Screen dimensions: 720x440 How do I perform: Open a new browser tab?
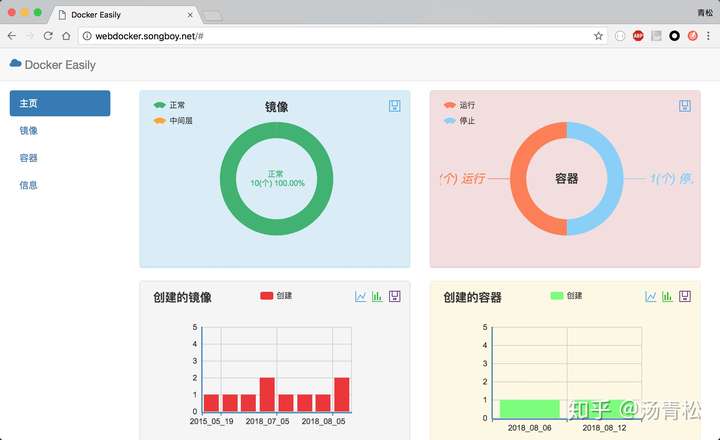pyautogui.click(x=213, y=17)
